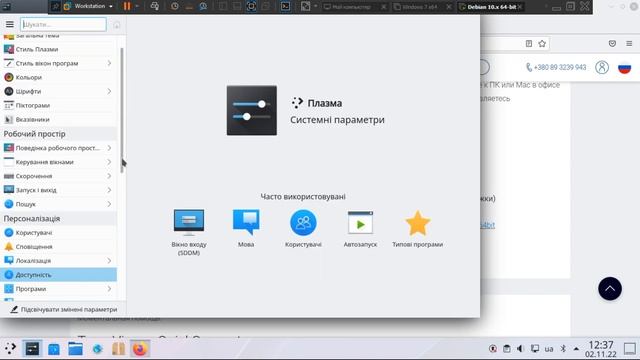The height and width of the screenshot is (360, 640).
Task: Open Користувачі in the sidebar list
Action: coord(58,233)
